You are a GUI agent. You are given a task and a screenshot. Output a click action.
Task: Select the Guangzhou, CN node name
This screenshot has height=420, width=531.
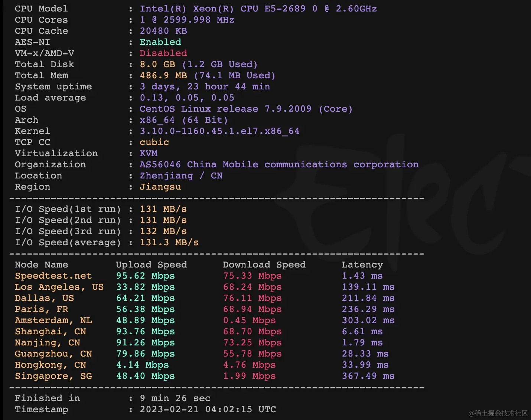53,354
